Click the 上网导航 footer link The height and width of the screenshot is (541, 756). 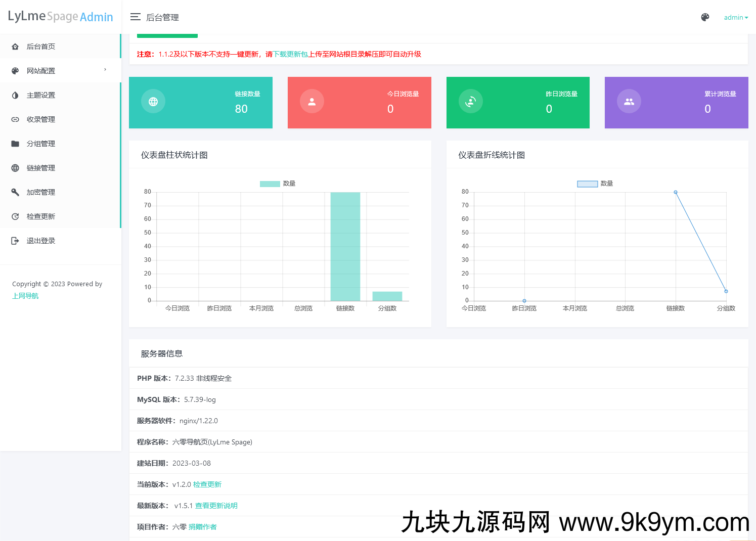pos(25,296)
